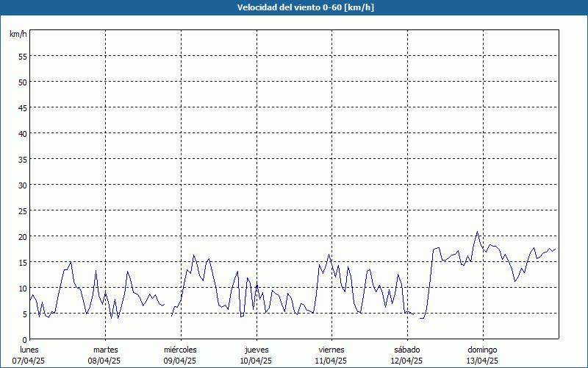Click the 0 value at the y-axis origin
The width and height of the screenshot is (588, 368).
pos(25,340)
